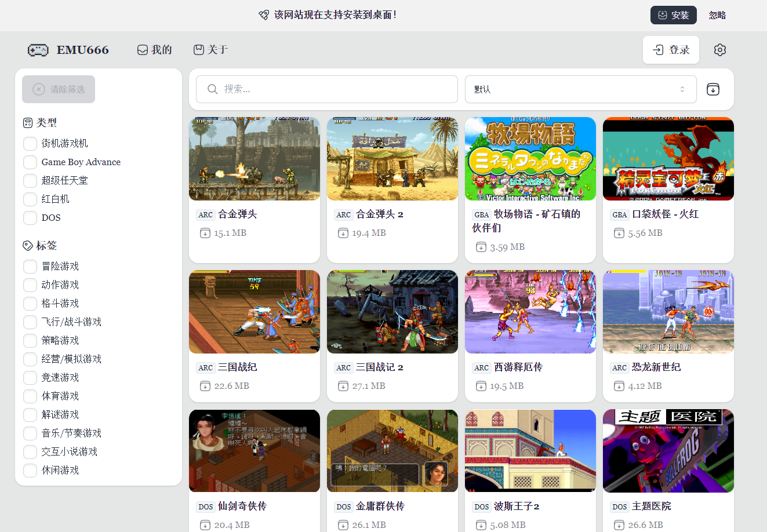Tick the 解谜游戏 tag checkbox
Screen dimensions: 767x532
[30, 415]
